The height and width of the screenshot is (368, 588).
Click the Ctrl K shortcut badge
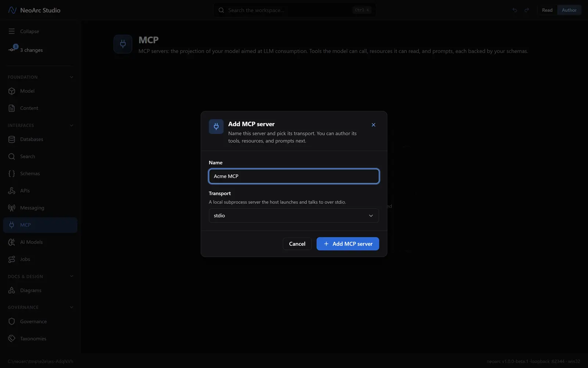coord(362,10)
